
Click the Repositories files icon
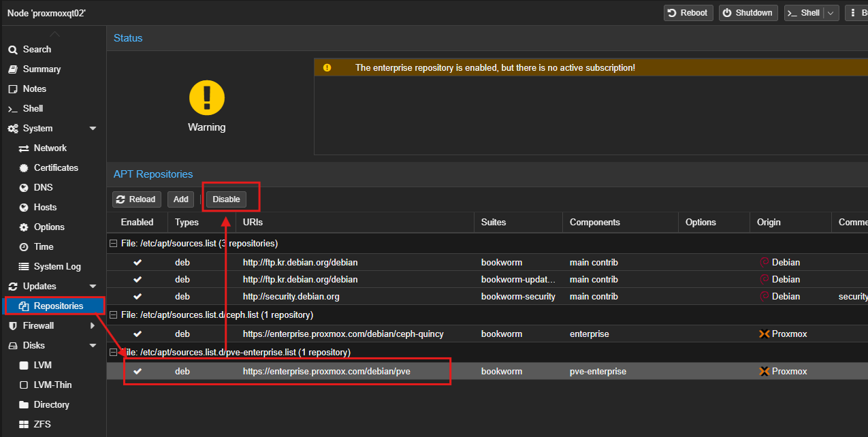[x=24, y=306]
